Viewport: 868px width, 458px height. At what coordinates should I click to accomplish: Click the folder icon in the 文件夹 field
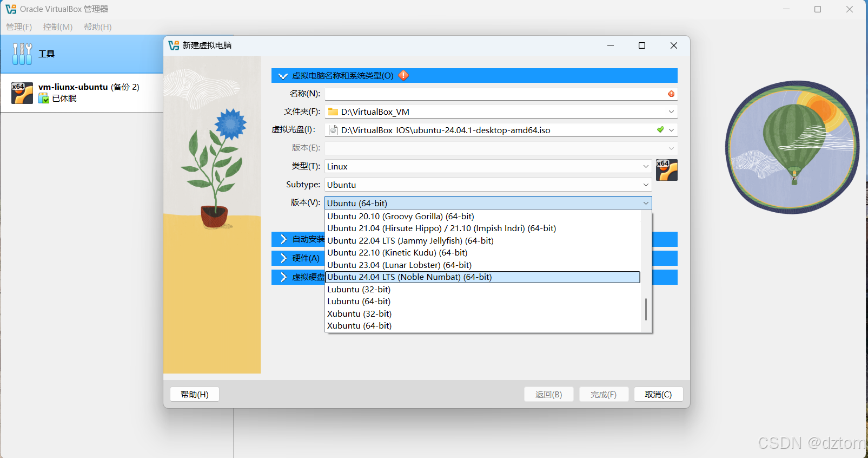[x=333, y=112]
